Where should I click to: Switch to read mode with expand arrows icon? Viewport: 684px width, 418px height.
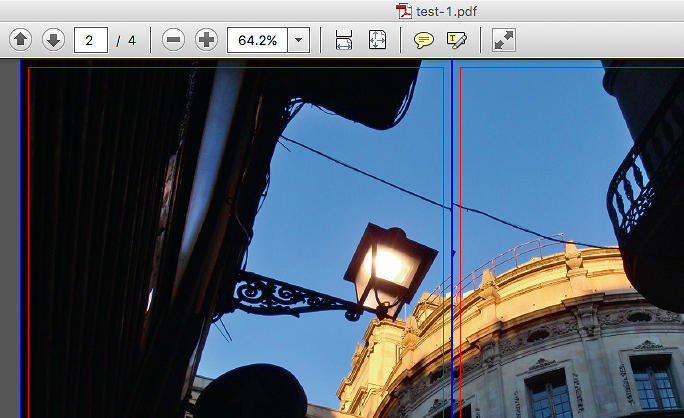(504, 40)
